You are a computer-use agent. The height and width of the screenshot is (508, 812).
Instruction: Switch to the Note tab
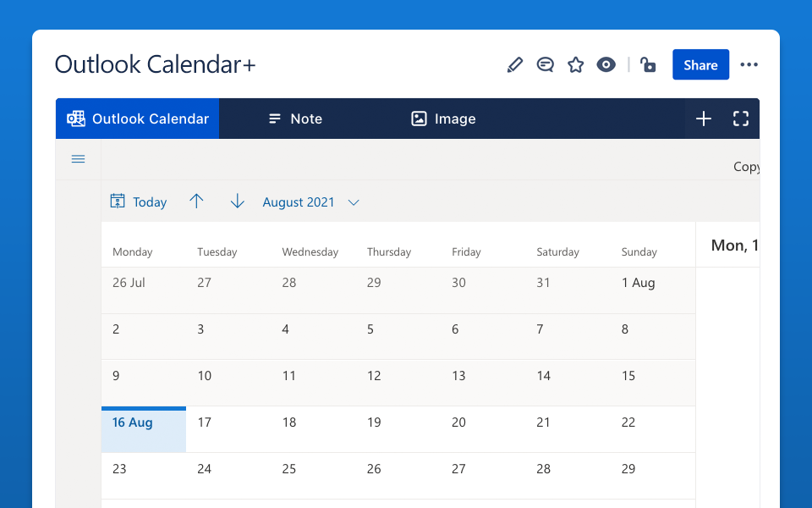[294, 119]
